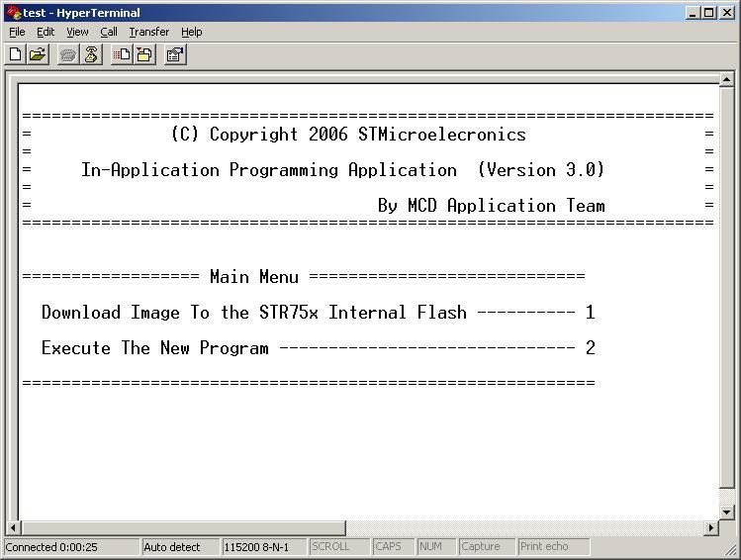This screenshot has height=560, width=741.
Task: Click 'In-Application Programming Application' text
Action: click(x=269, y=170)
